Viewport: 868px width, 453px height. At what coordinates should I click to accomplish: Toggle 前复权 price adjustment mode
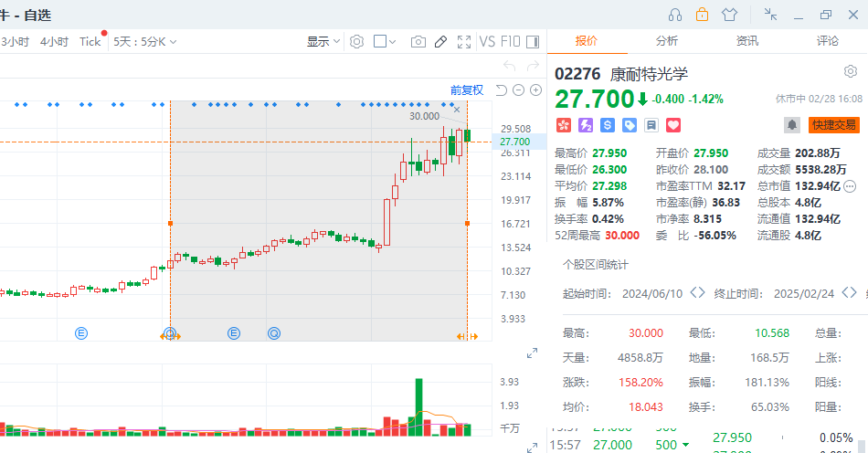coord(467,90)
